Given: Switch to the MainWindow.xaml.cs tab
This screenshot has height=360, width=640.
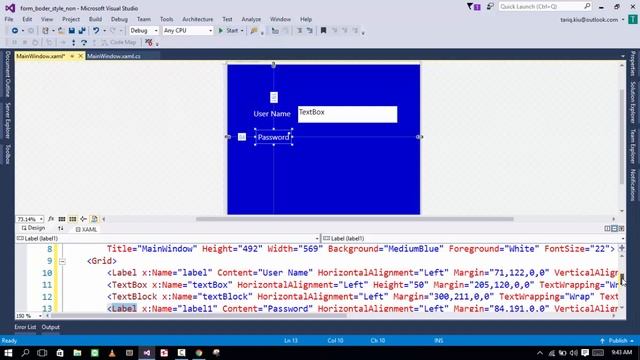Looking at the screenshot, I should 114,56.
